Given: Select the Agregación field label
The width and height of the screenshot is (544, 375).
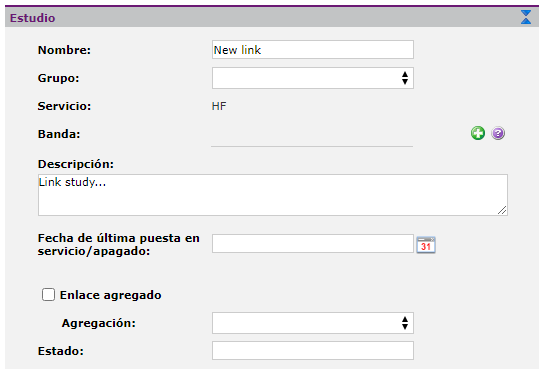Looking at the screenshot, I should (99, 323).
